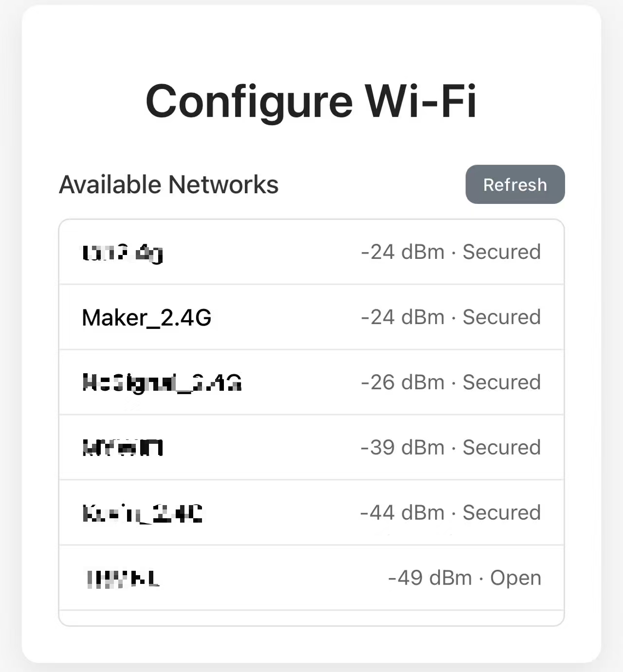
Task: Click the partially visible row below the open network
Action: pyautogui.click(x=311, y=618)
